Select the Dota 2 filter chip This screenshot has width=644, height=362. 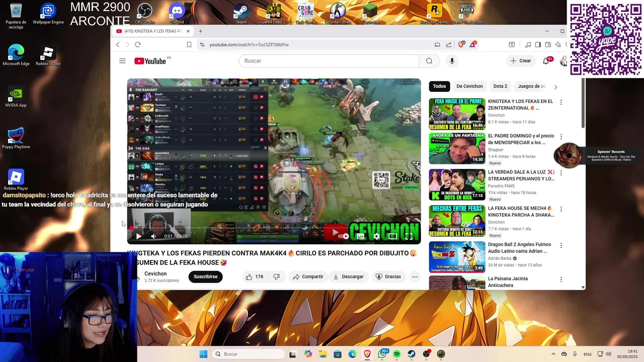click(x=500, y=86)
